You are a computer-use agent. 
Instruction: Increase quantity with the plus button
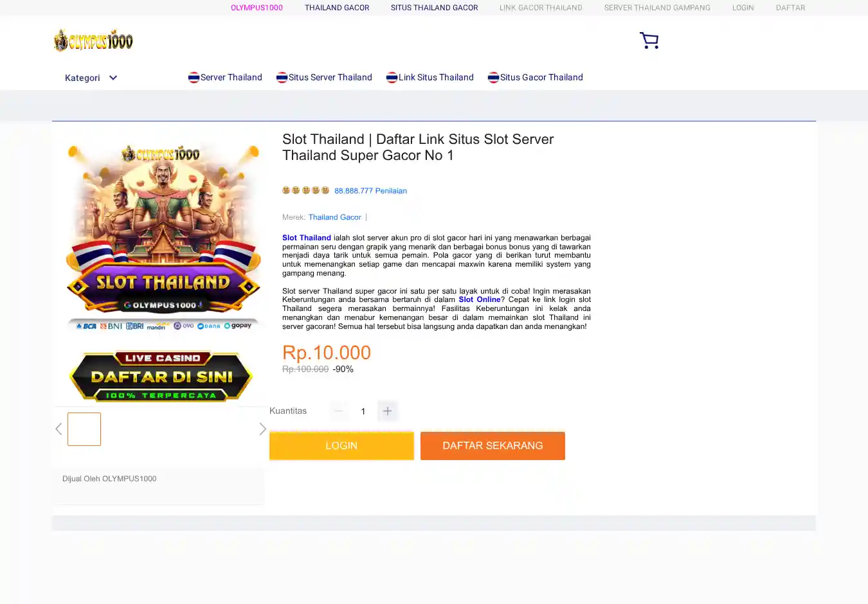click(387, 411)
